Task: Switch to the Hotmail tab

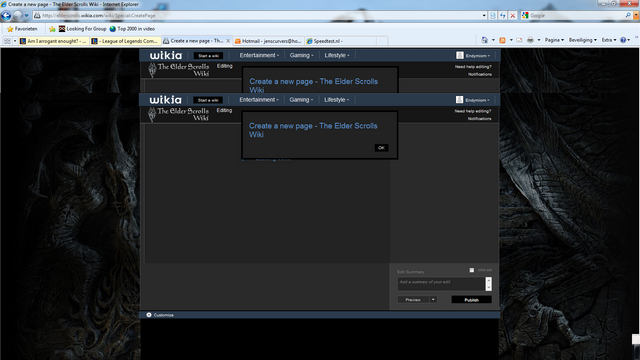Action: [x=268, y=41]
